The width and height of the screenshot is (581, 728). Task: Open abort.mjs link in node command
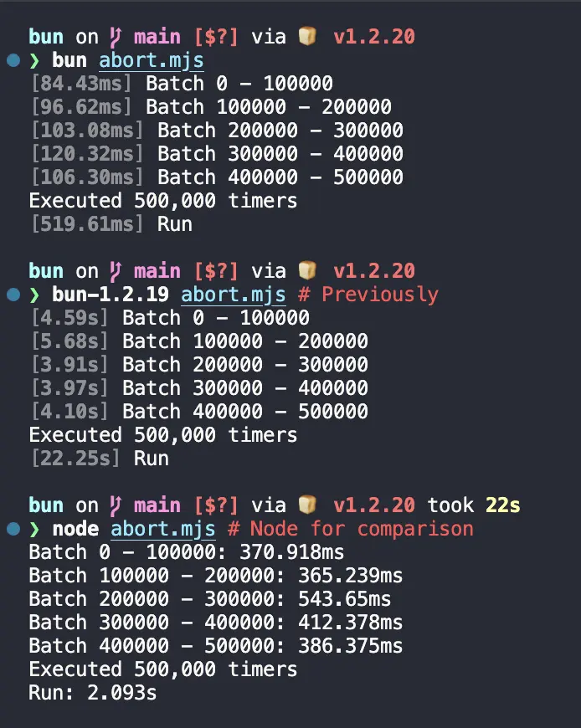(163, 529)
